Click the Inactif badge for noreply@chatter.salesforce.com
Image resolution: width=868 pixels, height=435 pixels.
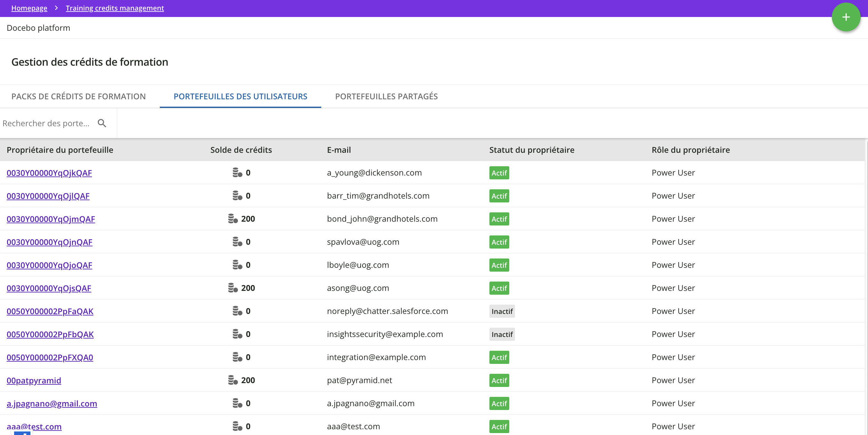tap(502, 311)
